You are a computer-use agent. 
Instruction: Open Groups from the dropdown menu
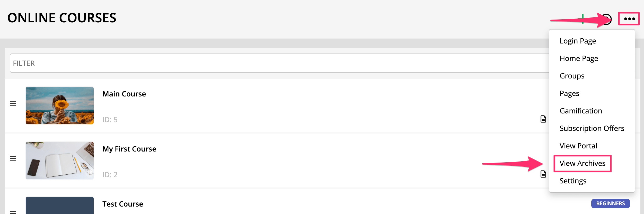(x=572, y=76)
